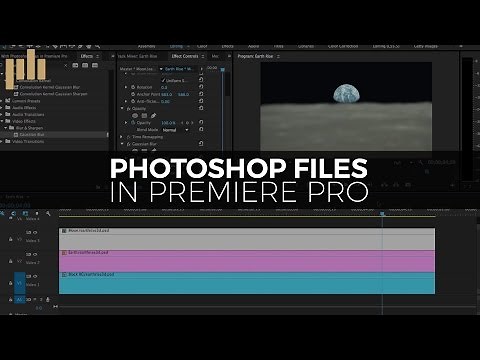This screenshot has width=480, height=360.
Task: Enable voice-over record microphone on A1
Action: coord(48,300)
